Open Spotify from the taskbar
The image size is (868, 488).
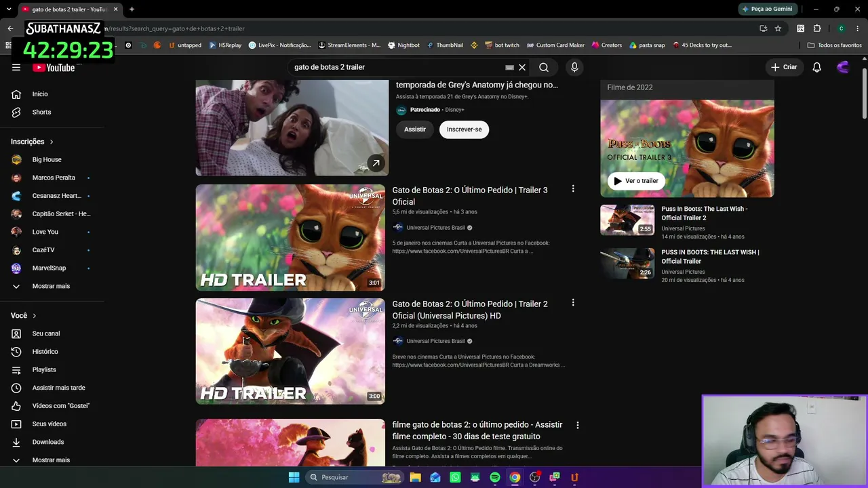coord(495,477)
